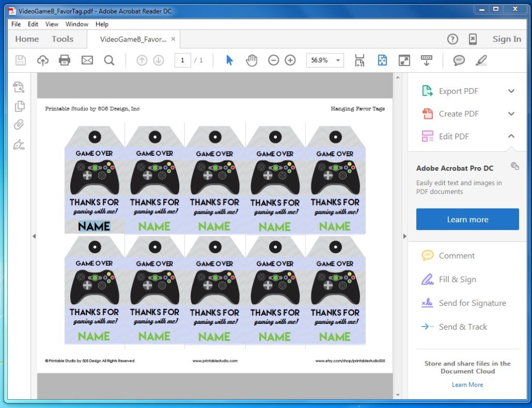The height and width of the screenshot is (408, 532).
Task: Select the arrow Selection tool
Action: (229, 60)
